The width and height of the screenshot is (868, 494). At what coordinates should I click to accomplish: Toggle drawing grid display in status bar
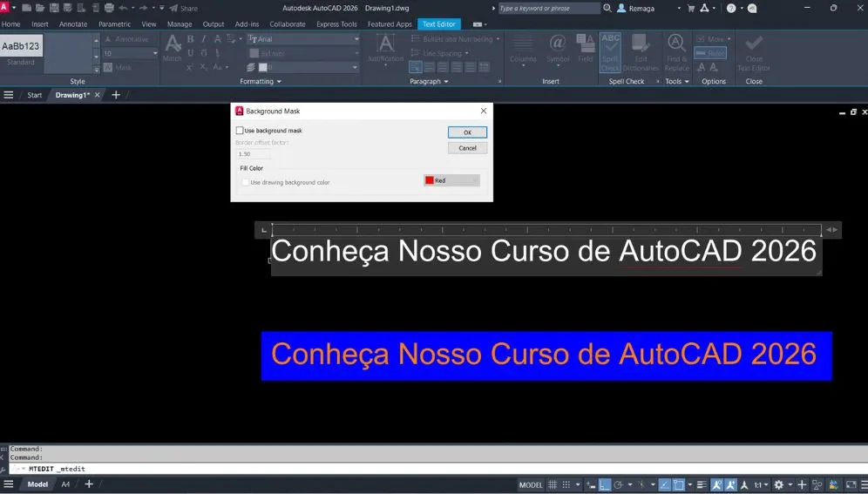coord(553,485)
